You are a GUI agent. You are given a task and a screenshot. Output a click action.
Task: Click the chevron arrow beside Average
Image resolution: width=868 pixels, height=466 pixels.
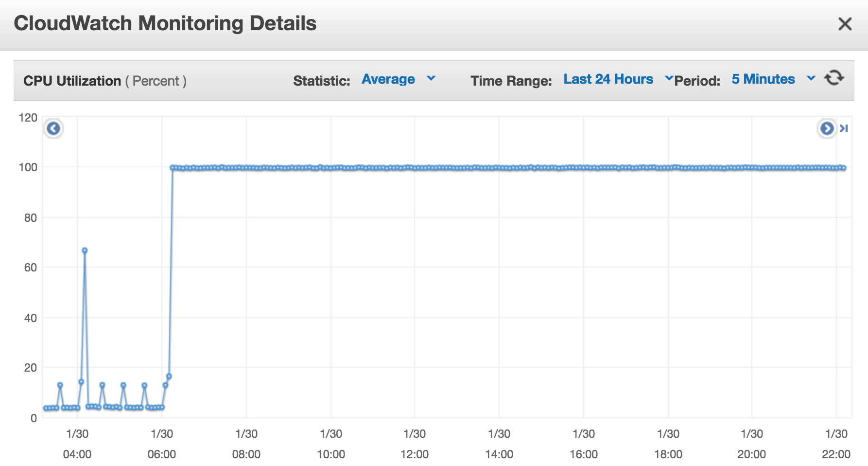tap(431, 78)
